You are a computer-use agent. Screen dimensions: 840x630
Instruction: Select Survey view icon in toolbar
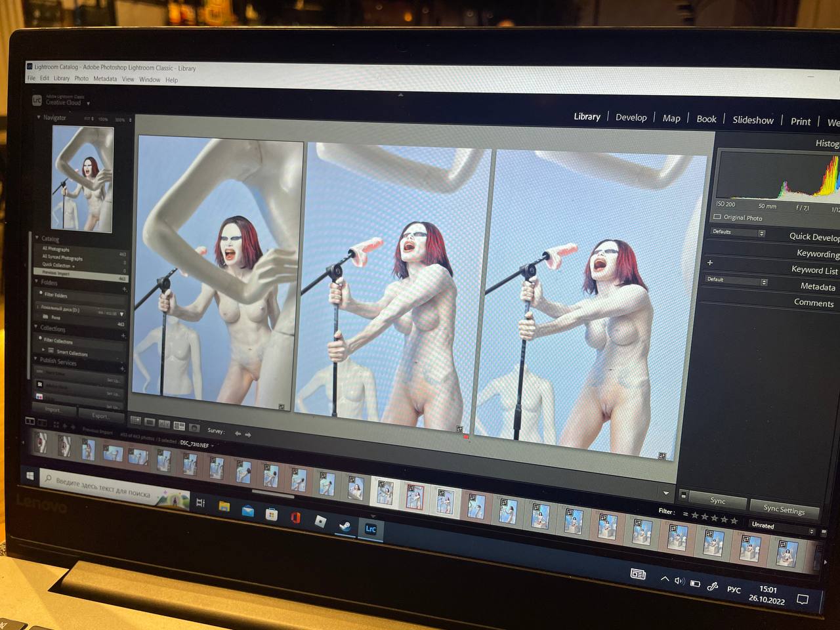pyautogui.click(x=179, y=426)
